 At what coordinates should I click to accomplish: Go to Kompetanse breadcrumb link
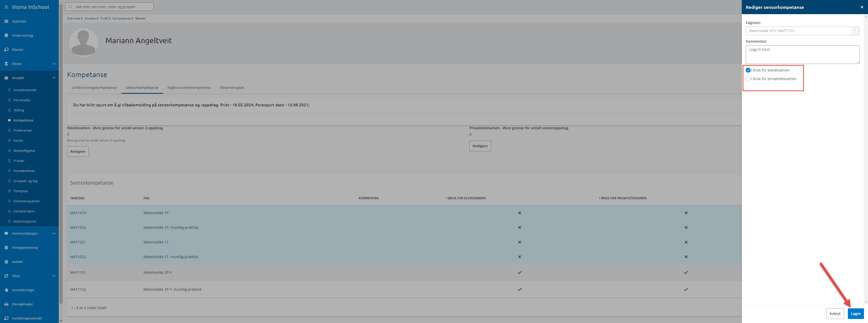(x=121, y=18)
